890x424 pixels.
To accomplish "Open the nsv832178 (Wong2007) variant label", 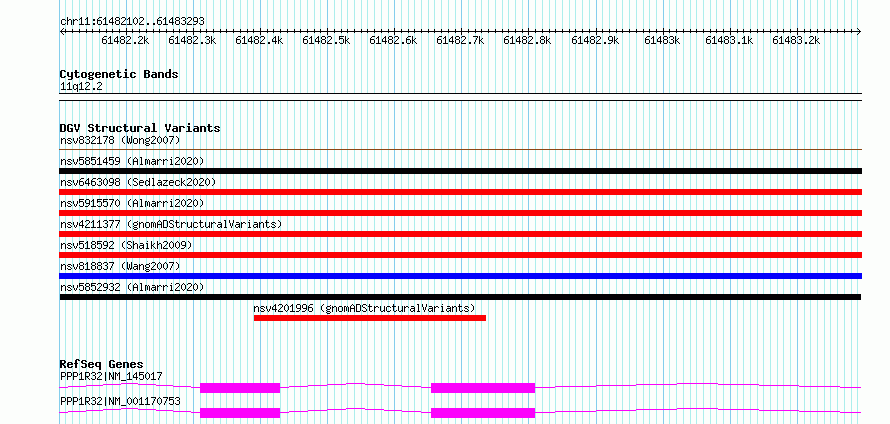I will coord(120,140).
